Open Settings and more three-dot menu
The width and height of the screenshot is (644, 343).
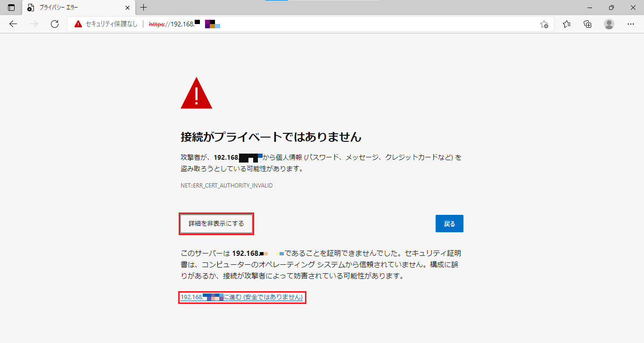(631, 24)
